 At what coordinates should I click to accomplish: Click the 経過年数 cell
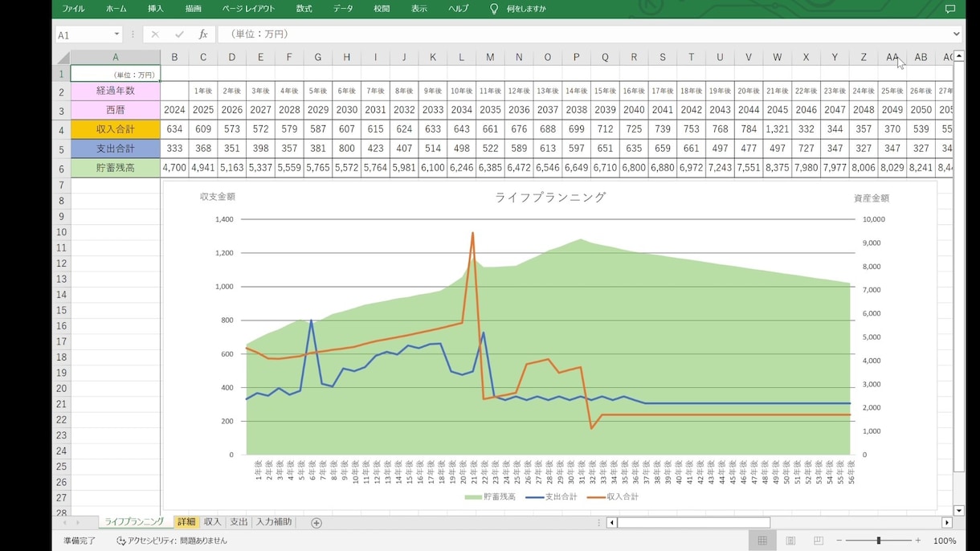click(115, 92)
